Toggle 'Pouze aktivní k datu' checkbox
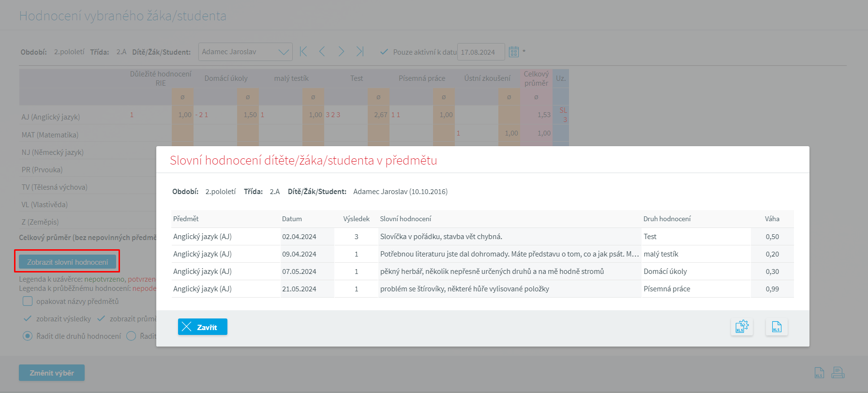The height and width of the screenshot is (393, 868). (x=384, y=52)
